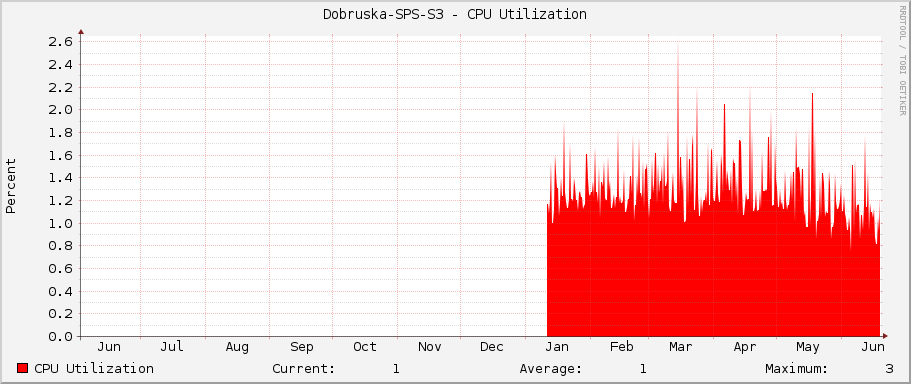Click the value 1 beside Average:

click(x=643, y=368)
